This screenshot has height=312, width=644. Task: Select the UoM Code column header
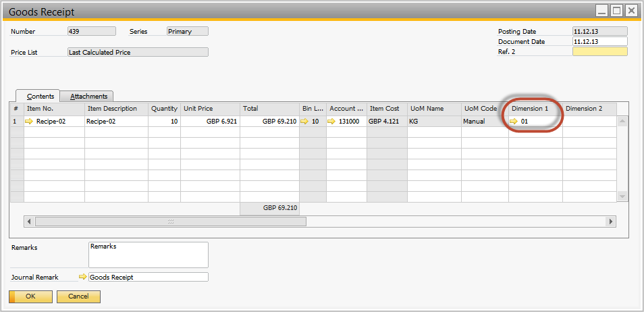485,109
